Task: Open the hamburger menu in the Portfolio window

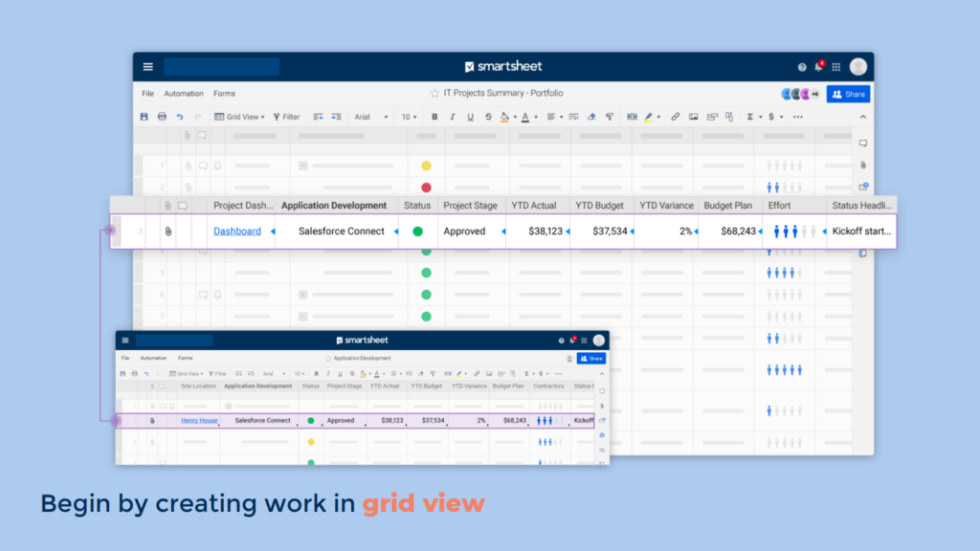Action: 148,67
